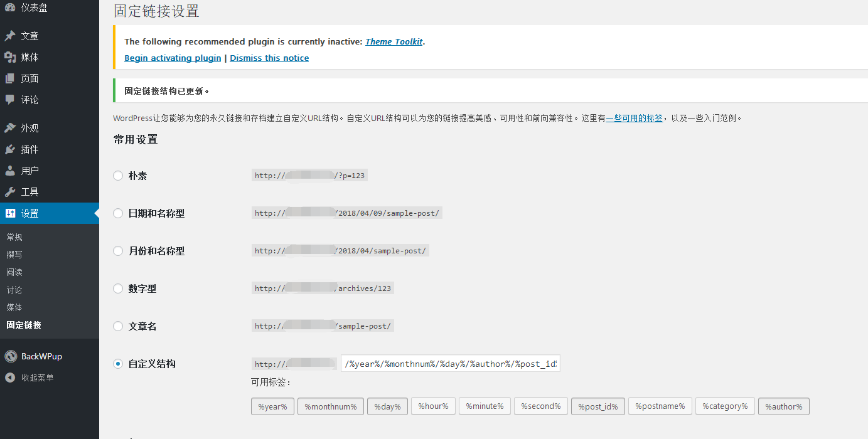
Task: Collapse the sidebar with 收起菜单
Action: (x=37, y=378)
